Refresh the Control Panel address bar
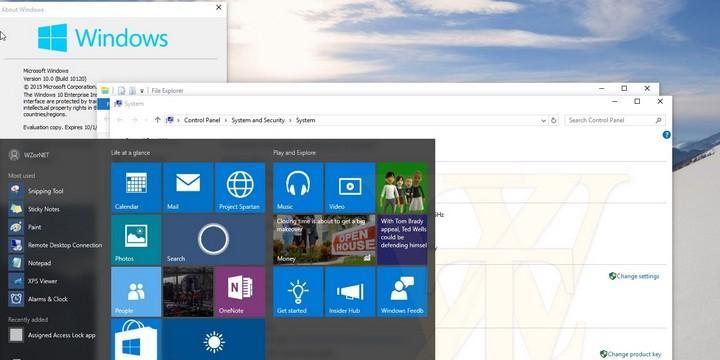Screen dimensions: 720x360 pos(553,120)
